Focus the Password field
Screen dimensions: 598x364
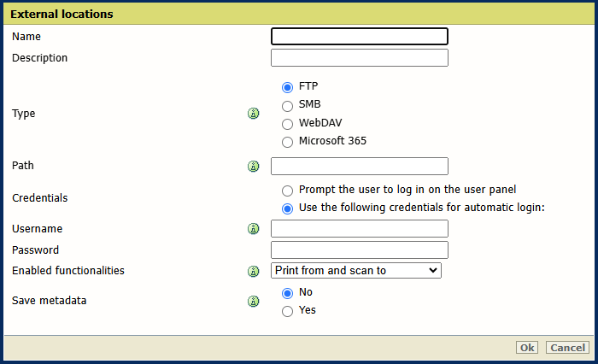[359, 250]
